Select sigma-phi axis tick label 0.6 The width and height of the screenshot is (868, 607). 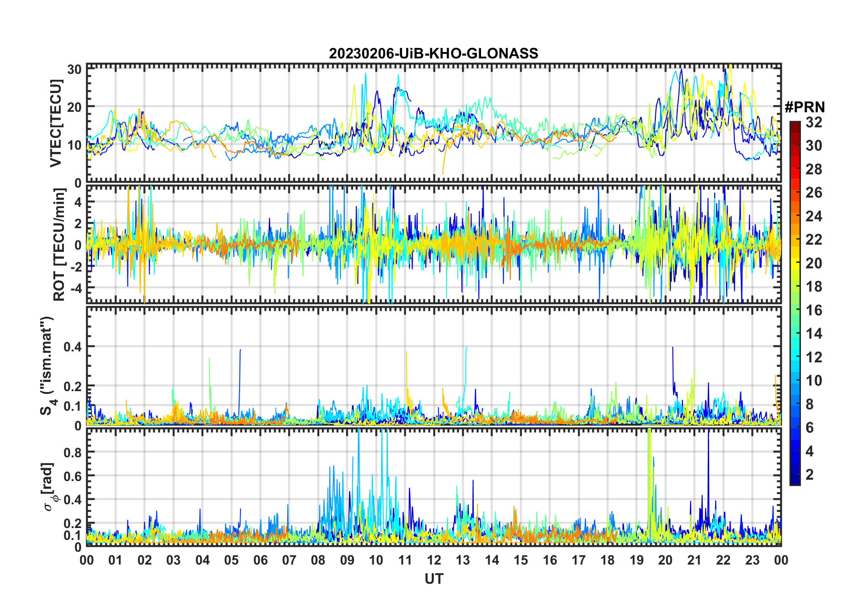pyautogui.click(x=73, y=476)
